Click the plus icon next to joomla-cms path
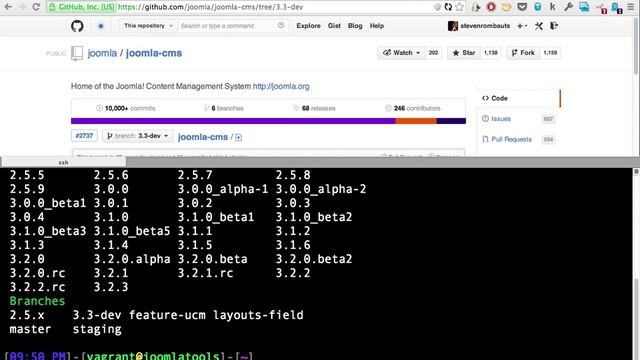The image size is (640, 360). 238,138
